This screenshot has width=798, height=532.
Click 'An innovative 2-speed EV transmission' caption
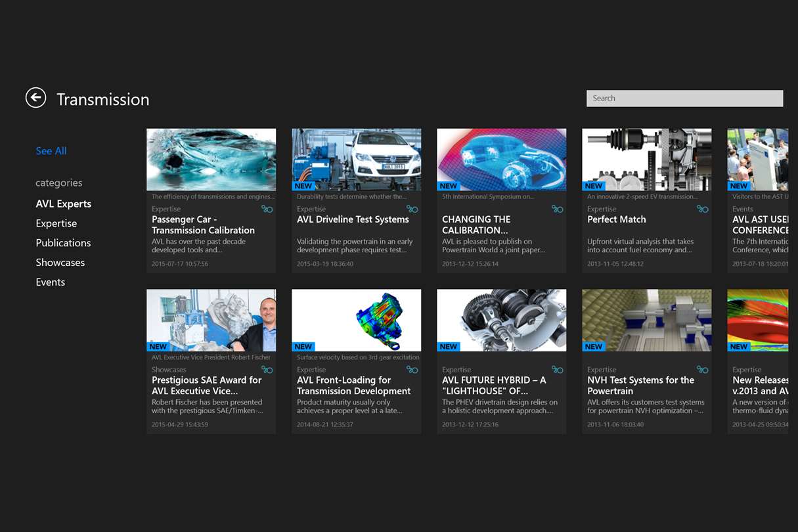(642, 196)
